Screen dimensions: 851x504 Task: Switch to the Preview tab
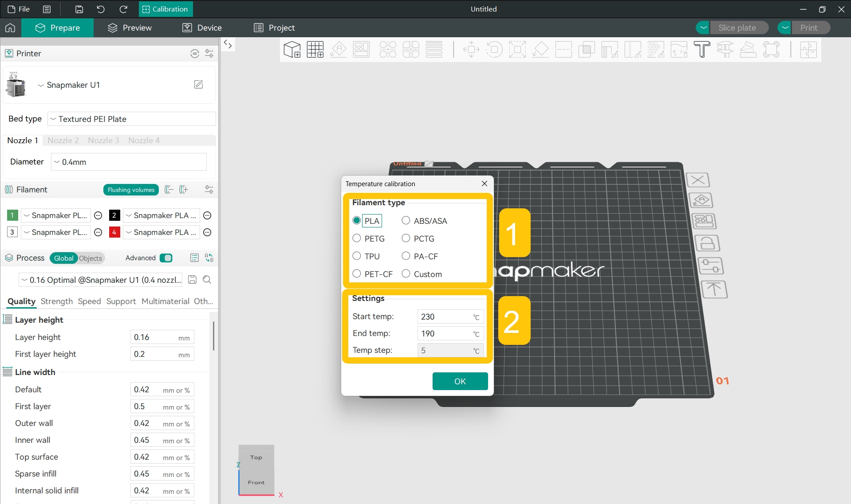tap(130, 27)
